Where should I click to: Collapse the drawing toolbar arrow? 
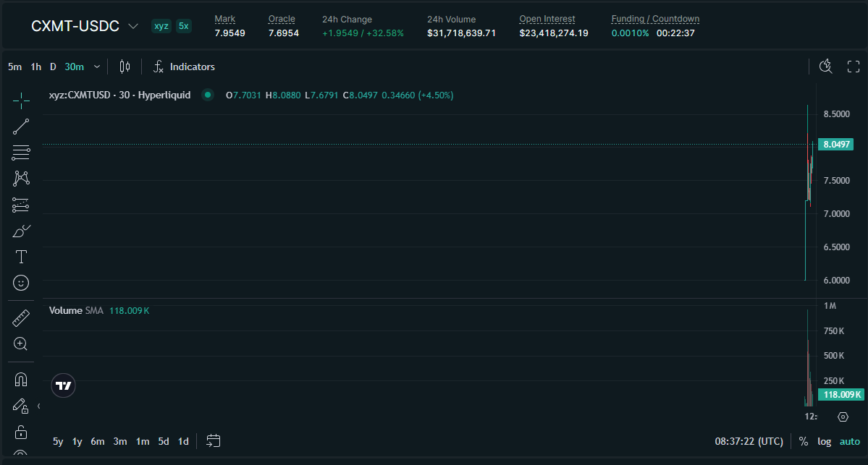[x=39, y=406]
